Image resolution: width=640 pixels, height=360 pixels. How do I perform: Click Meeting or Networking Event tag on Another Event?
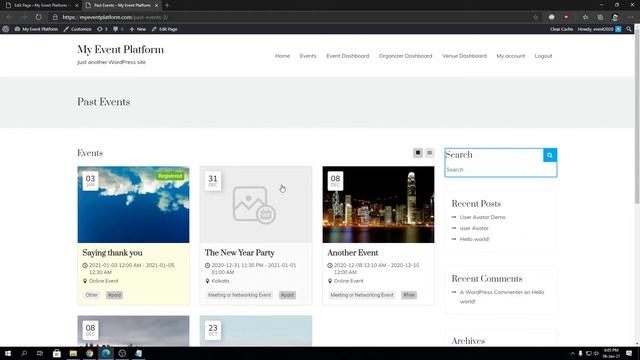pyautogui.click(x=362, y=295)
